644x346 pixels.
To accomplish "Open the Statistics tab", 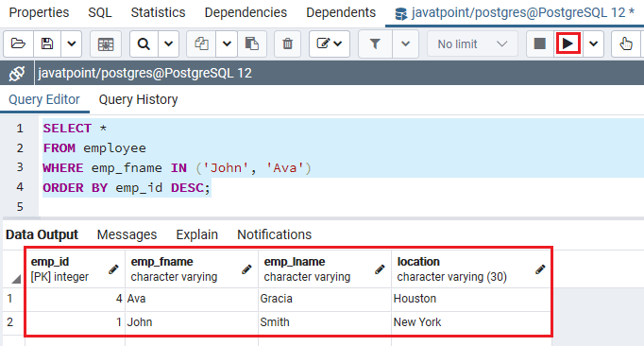I will coord(158,12).
